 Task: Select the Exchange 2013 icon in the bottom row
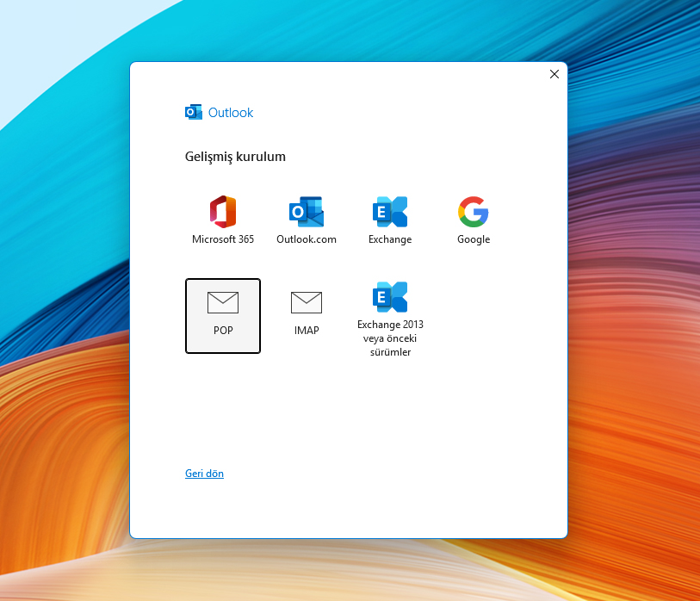pyautogui.click(x=390, y=297)
